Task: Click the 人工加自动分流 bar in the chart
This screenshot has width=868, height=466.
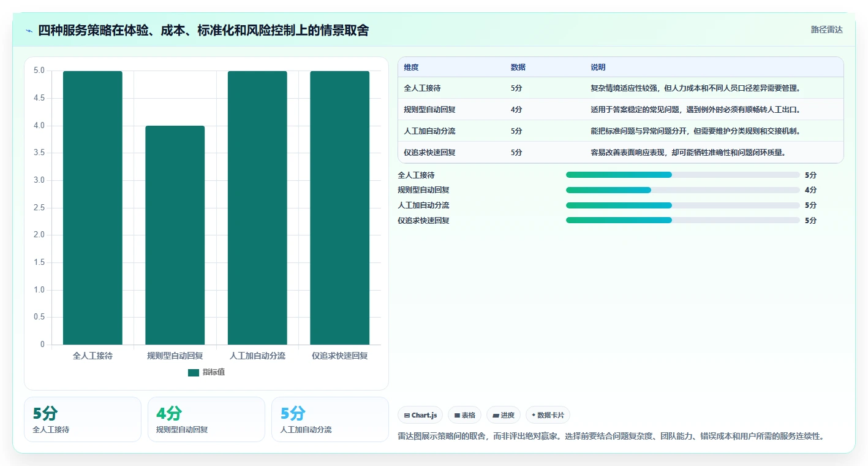Action: pyautogui.click(x=257, y=208)
